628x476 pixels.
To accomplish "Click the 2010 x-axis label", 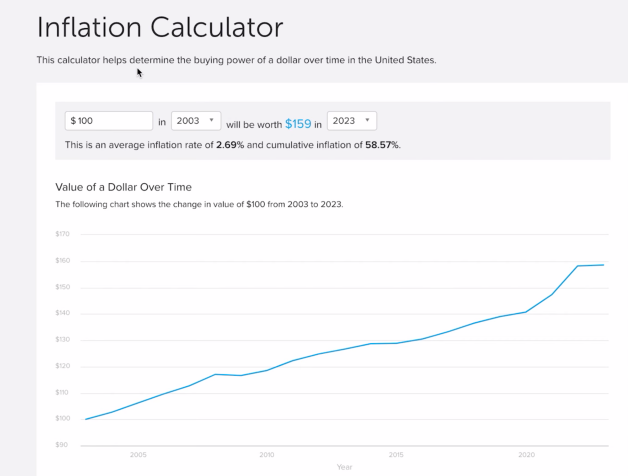I will point(267,455).
